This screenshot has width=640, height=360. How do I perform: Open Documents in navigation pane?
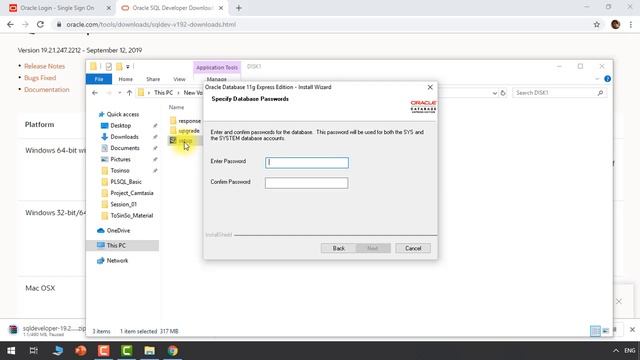[124, 148]
